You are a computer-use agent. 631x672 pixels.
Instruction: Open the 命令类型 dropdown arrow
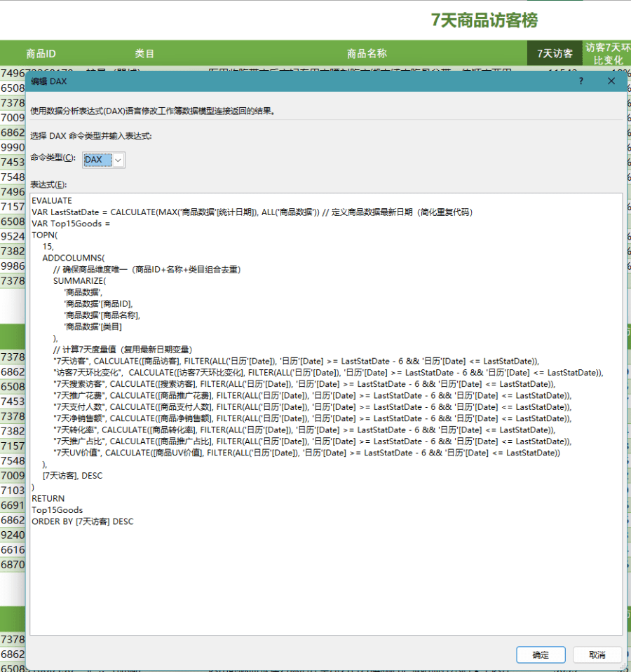(x=118, y=160)
